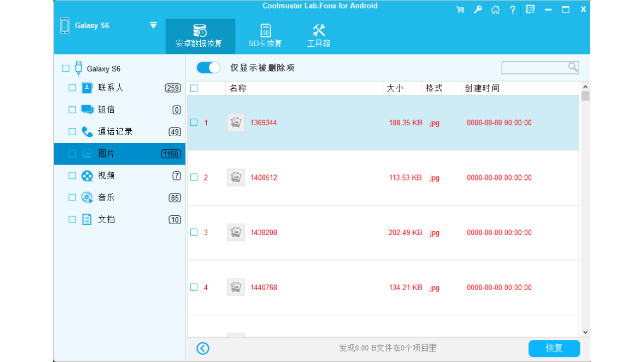Click the registration key icon
The height and width of the screenshot is (362, 644).
(x=477, y=9)
